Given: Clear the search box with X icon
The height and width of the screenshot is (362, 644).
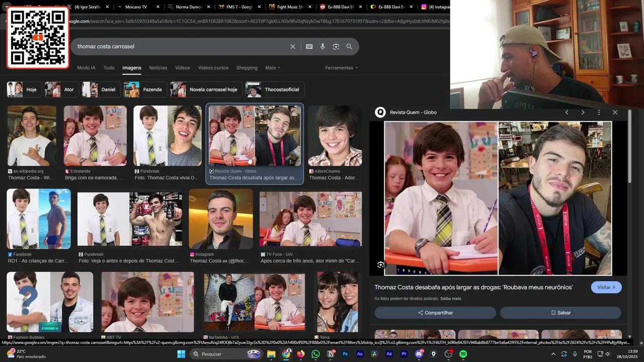Looking at the screenshot, I should pyautogui.click(x=293, y=46).
